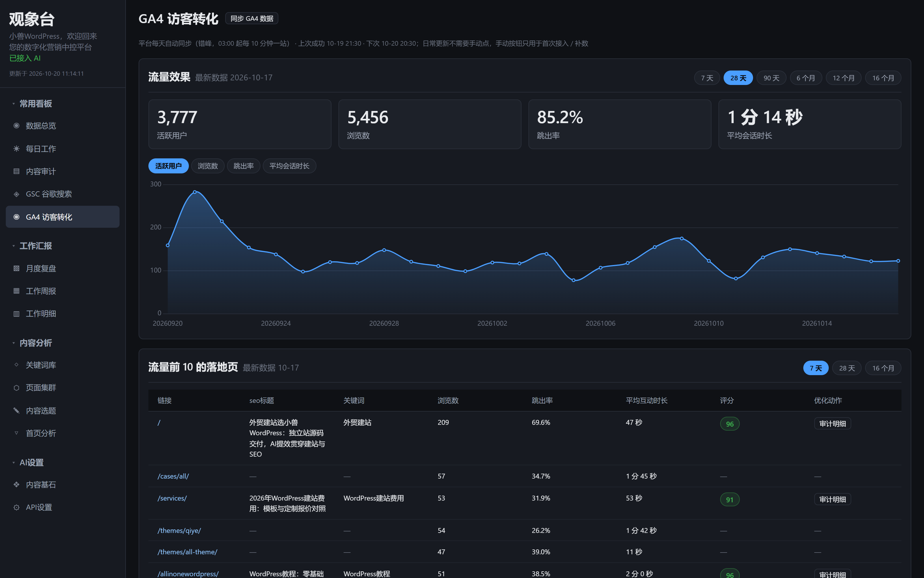Click the 内容基石 clover icon
This screenshot has height=578, width=924.
pos(16,485)
